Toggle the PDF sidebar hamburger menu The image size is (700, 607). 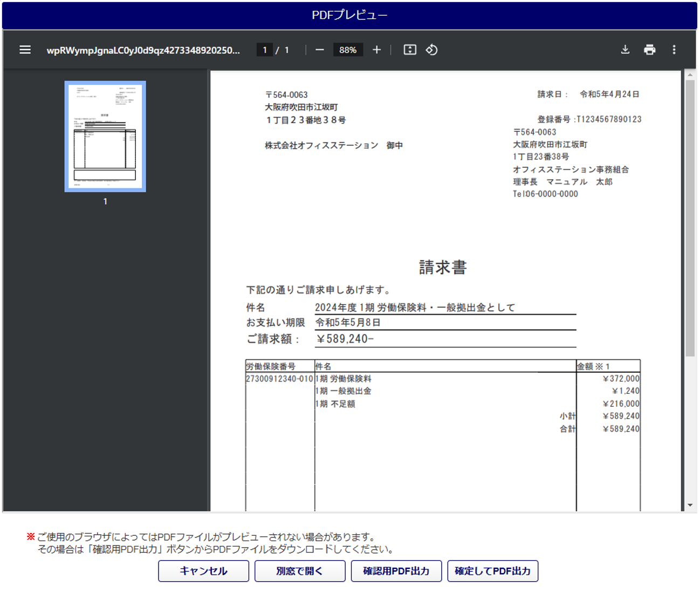coord(25,50)
